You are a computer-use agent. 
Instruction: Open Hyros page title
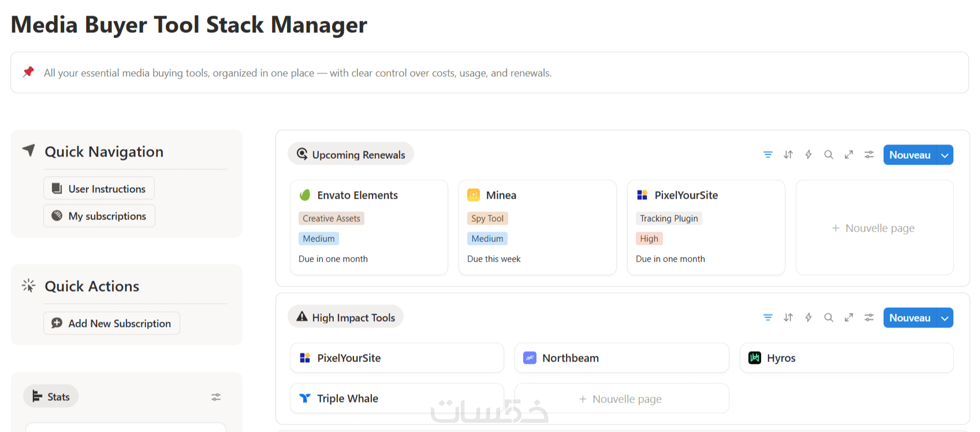tap(781, 358)
